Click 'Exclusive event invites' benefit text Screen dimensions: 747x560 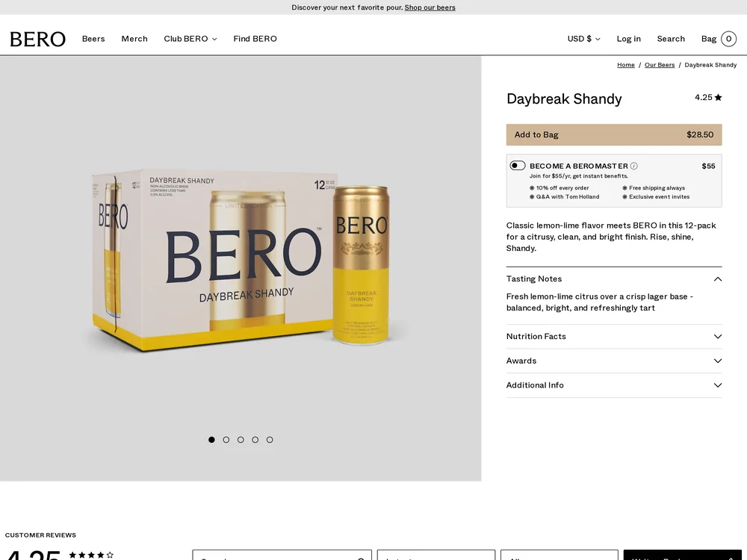pos(659,196)
